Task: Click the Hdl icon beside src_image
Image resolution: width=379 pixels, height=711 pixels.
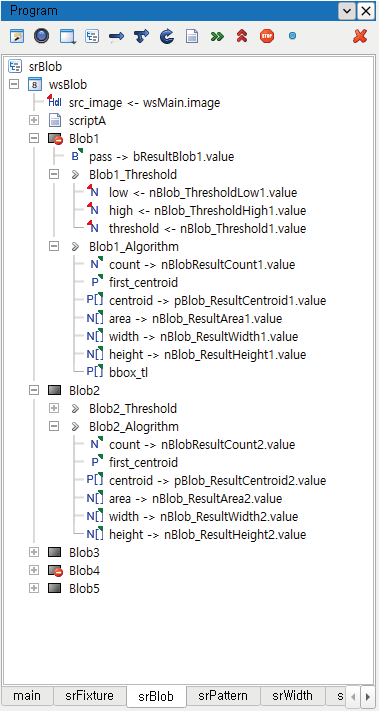Action: point(54,102)
